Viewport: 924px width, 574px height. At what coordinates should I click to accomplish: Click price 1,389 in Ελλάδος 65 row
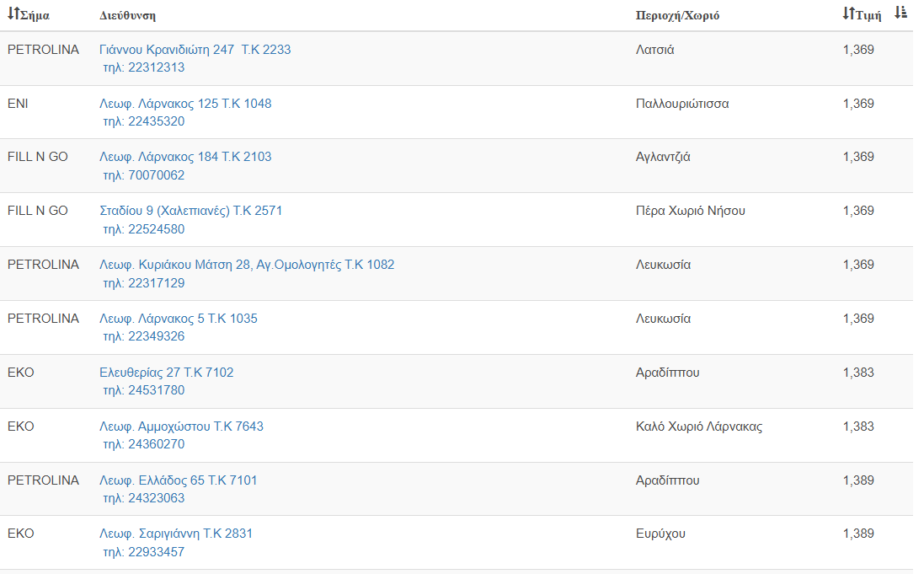(858, 480)
